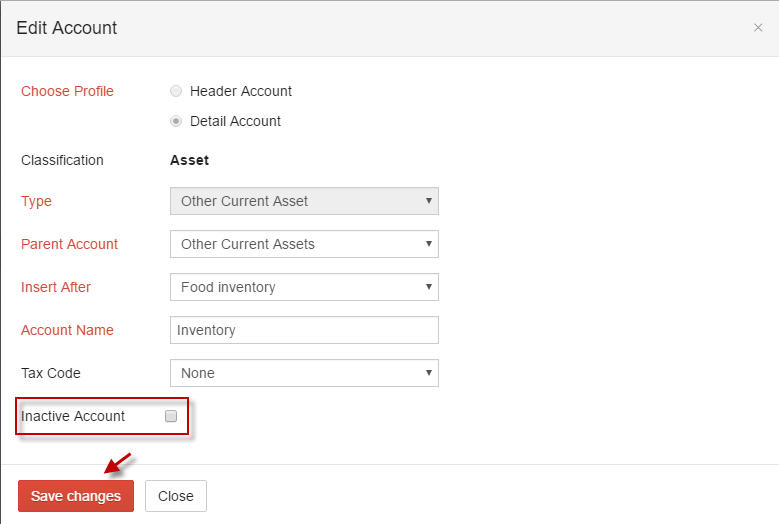
Task: Click the Choose Profile label
Action: (x=67, y=91)
